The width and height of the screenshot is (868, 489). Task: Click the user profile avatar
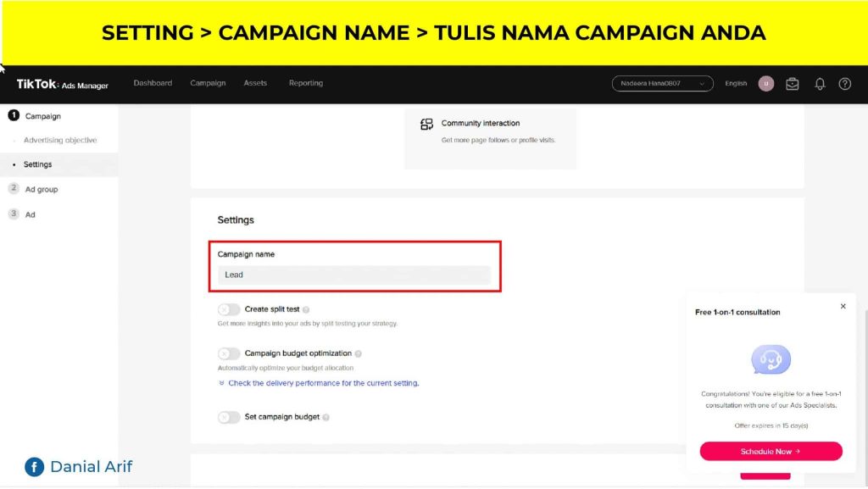(766, 84)
